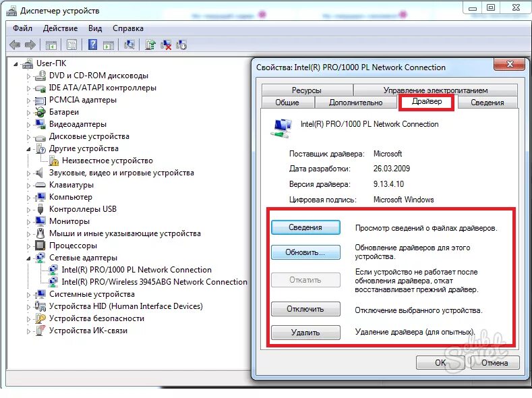Click the Обновить... button

(x=305, y=252)
